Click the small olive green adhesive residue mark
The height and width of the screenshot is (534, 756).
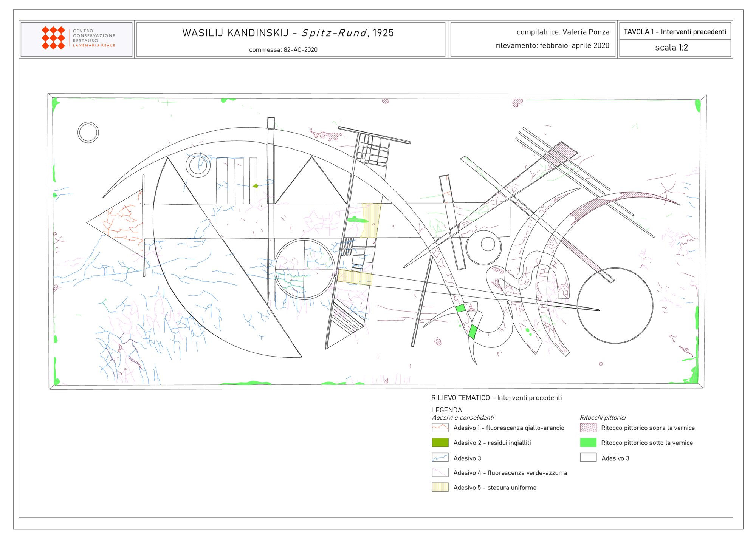[255, 185]
